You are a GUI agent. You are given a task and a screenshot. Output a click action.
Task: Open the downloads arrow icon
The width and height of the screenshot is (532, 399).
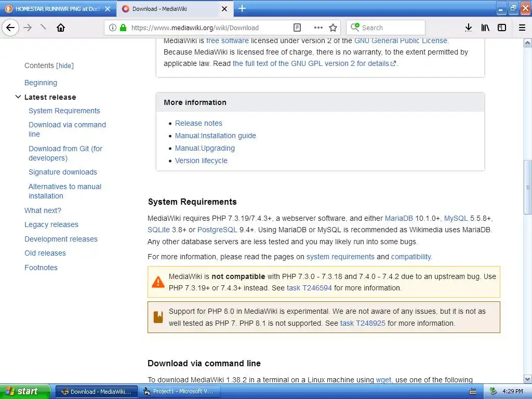click(x=468, y=28)
